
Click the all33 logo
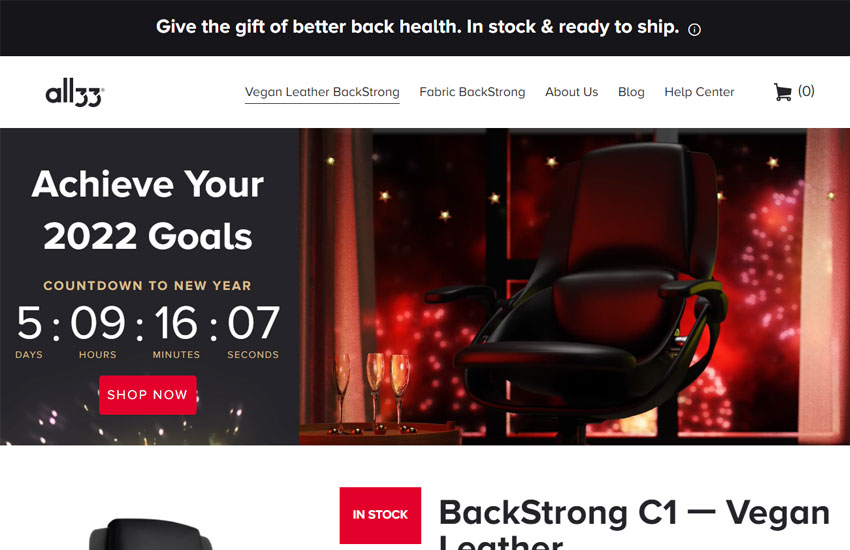tap(75, 92)
